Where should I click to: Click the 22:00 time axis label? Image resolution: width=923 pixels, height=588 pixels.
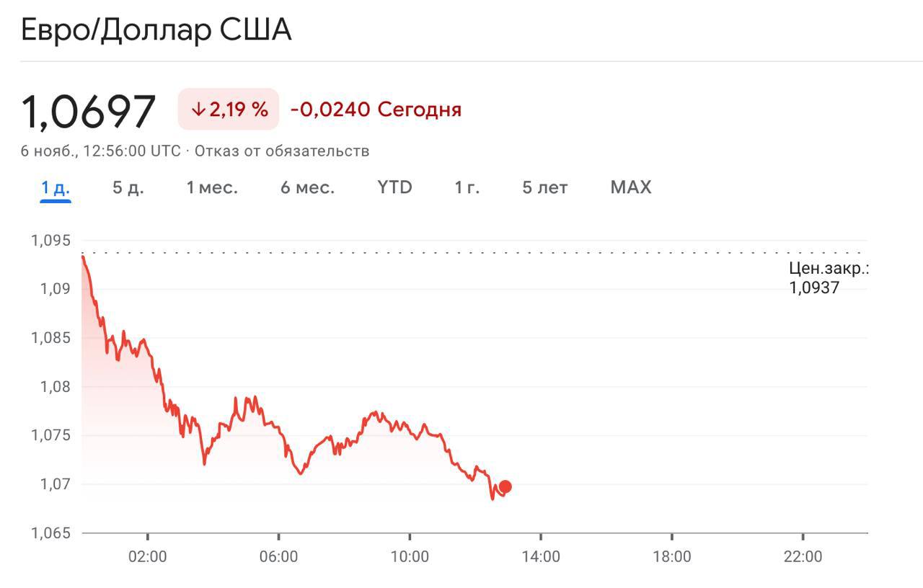point(803,556)
